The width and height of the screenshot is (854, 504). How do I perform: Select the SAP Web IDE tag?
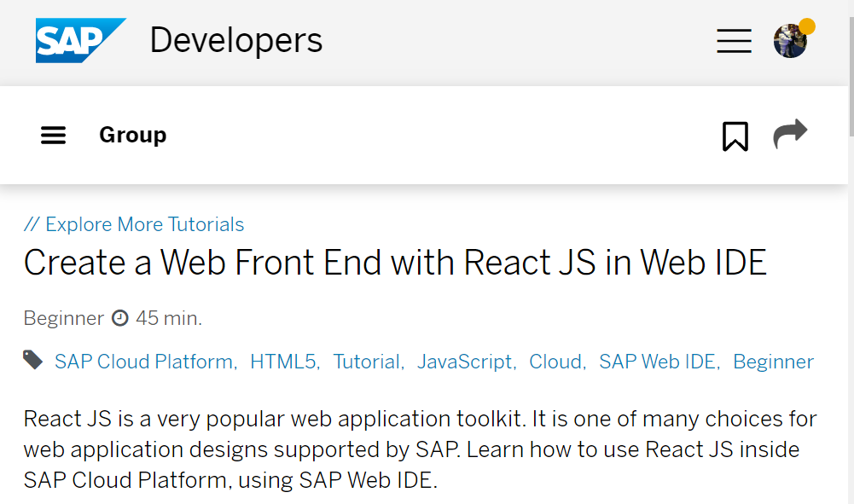click(659, 362)
